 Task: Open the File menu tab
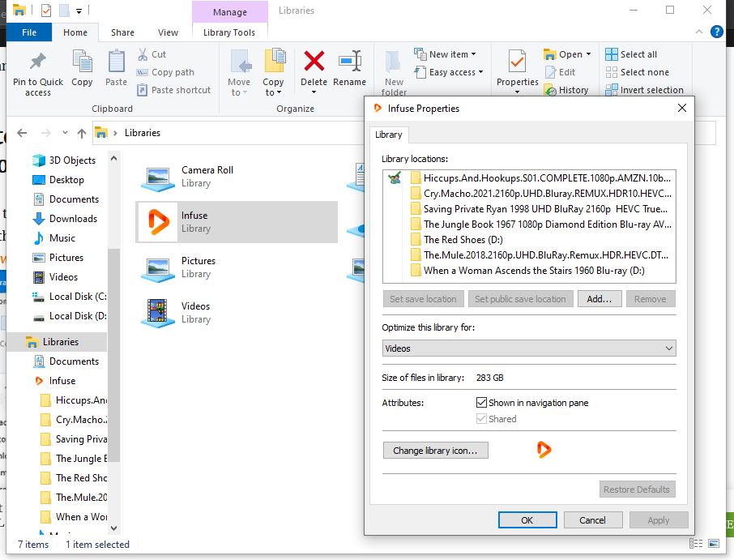pyautogui.click(x=29, y=32)
